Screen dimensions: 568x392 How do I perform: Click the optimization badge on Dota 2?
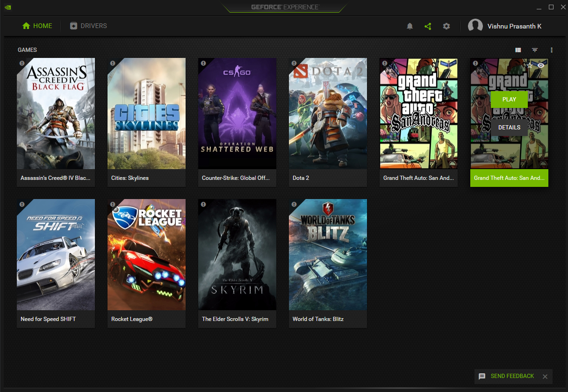(x=294, y=63)
